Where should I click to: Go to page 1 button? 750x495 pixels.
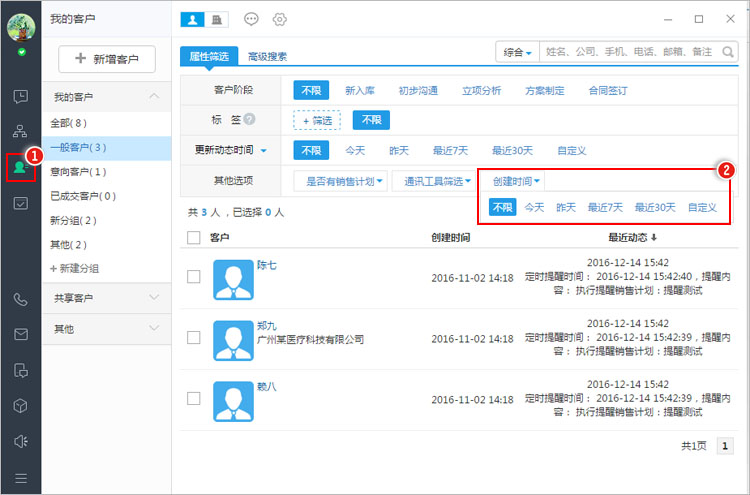click(725, 446)
